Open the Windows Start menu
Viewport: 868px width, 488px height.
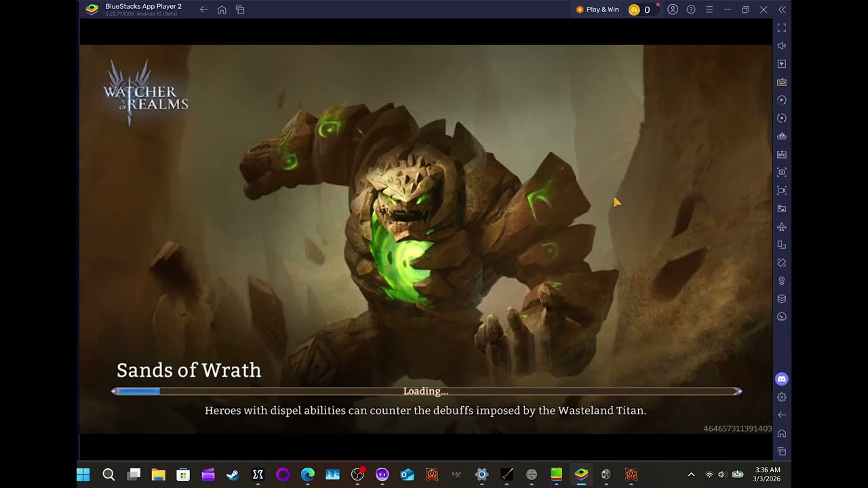pyautogui.click(x=83, y=474)
